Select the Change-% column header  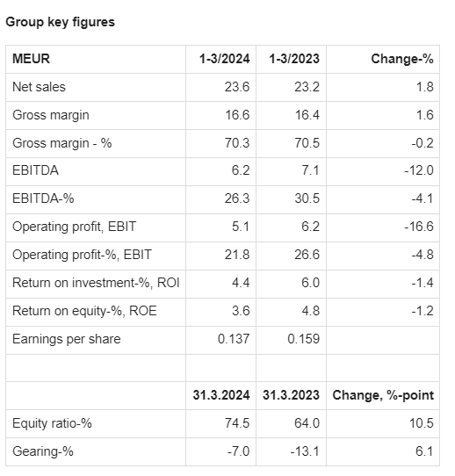pos(402,59)
